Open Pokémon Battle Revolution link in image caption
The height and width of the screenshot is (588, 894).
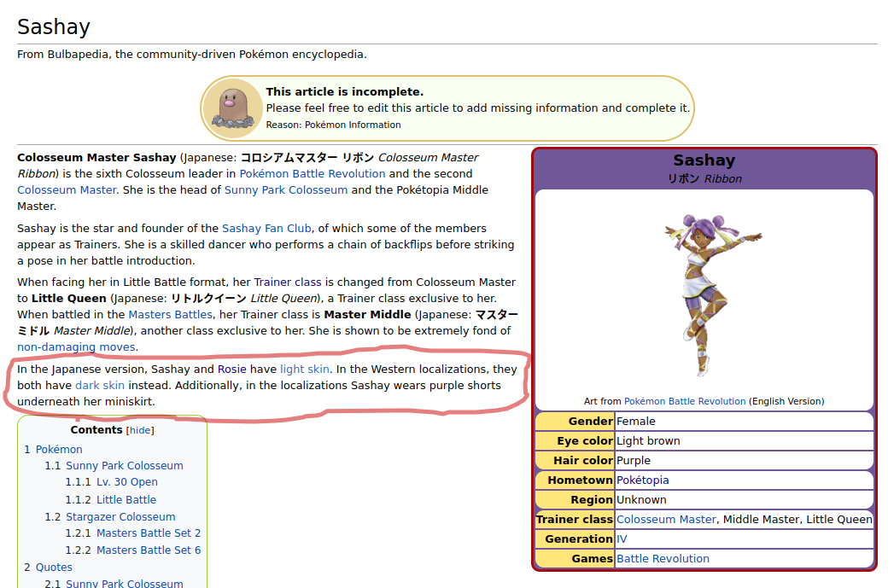point(685,401)
